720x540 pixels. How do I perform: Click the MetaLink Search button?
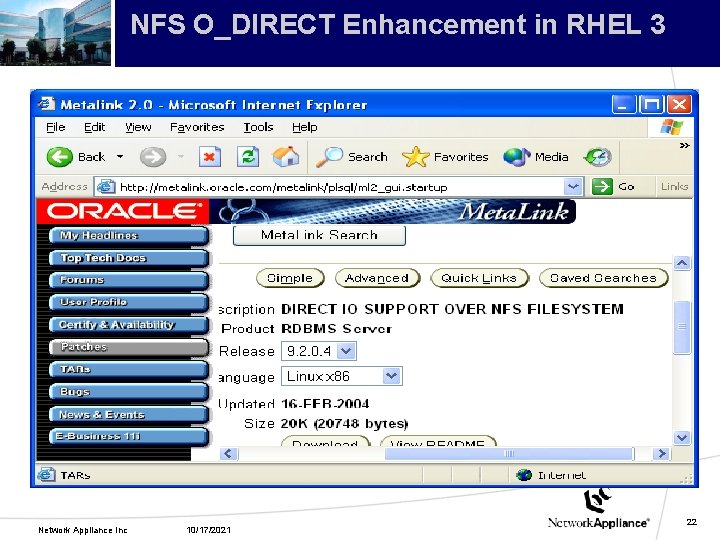pos(319,235)
